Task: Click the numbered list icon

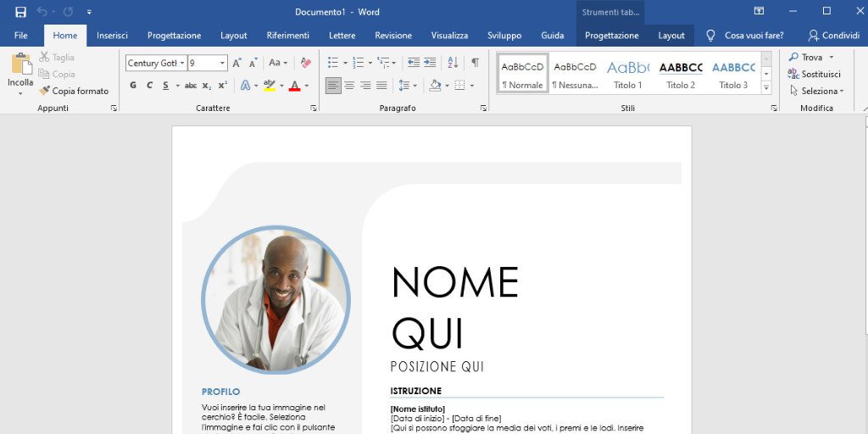Action: click(x=359, y=63)
